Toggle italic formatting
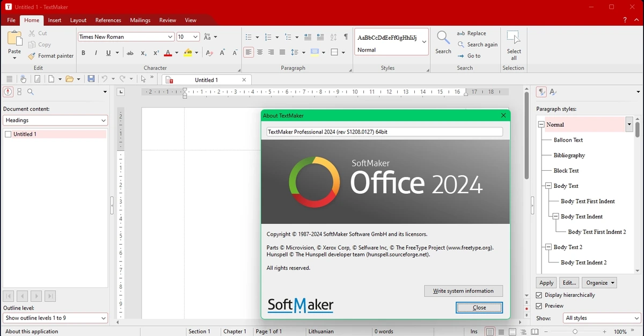Viewport: 644px width, 336px height. coord(96,53)
